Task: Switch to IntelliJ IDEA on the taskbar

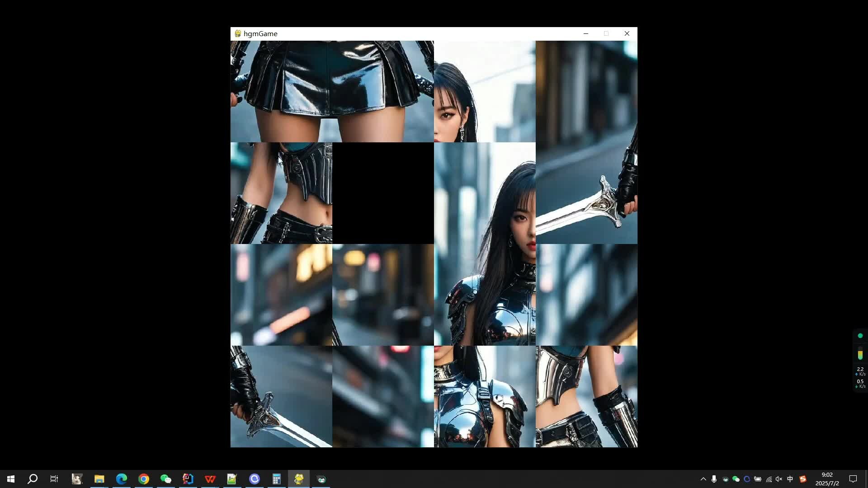Action: click(188, 479)
